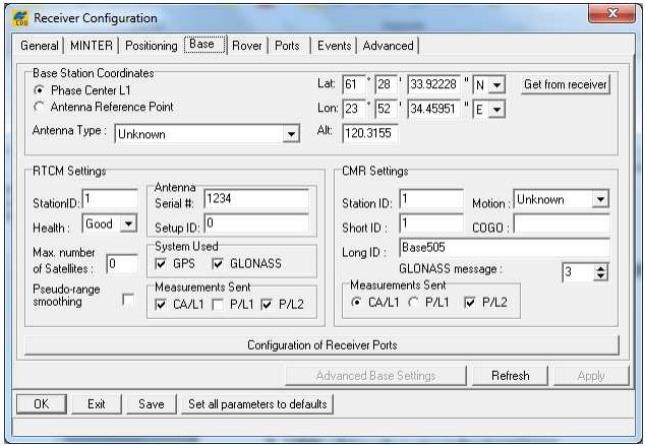Toggle the GLONASS system checkbox

click(x=218, y=264)
